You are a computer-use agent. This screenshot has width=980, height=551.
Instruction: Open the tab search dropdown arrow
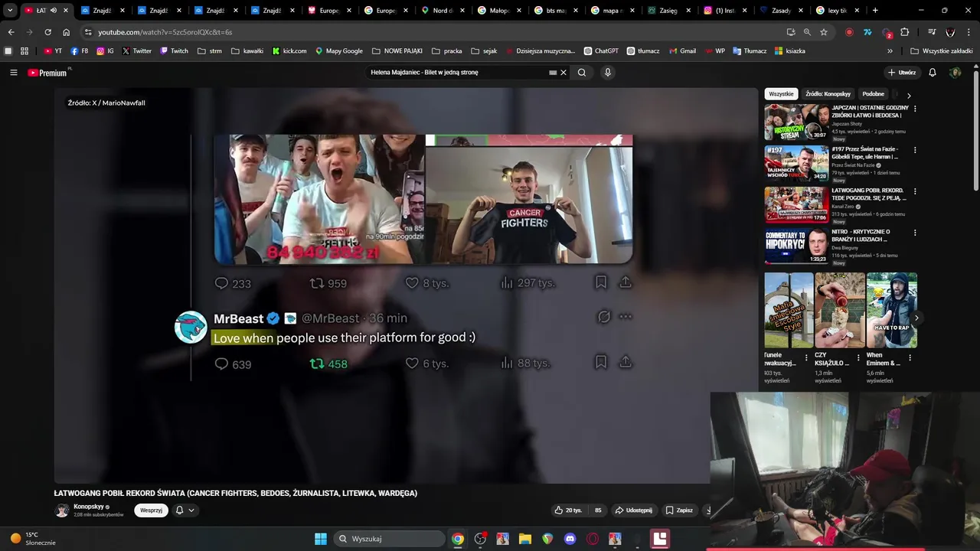pyautogui.click(x=10, y=11)
